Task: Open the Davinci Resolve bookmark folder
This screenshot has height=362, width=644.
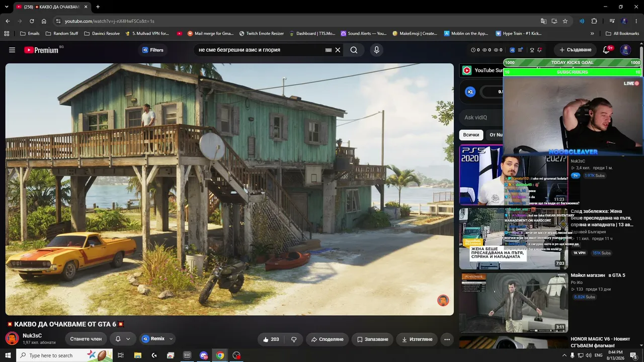Action: click(x=102, y=34)
